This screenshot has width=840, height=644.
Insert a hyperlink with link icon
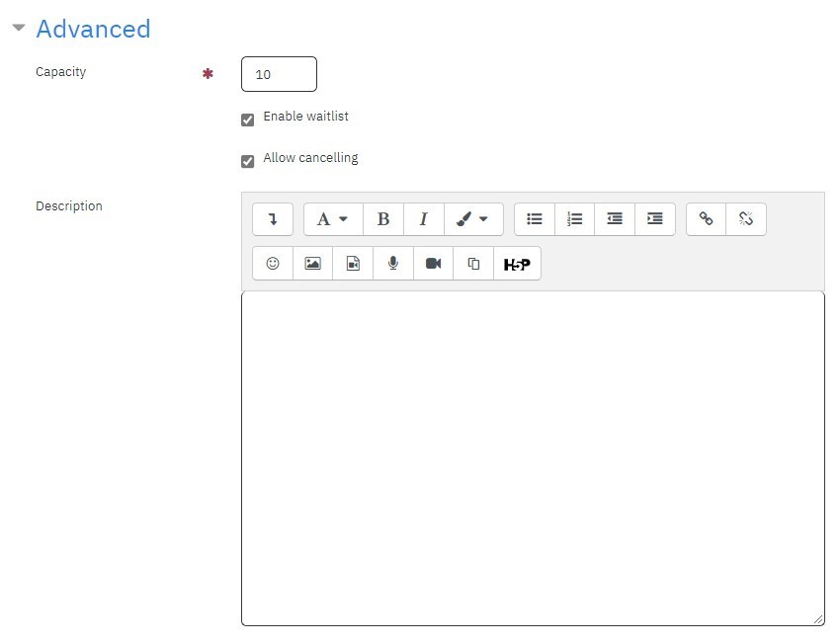(x=706, y=219)
